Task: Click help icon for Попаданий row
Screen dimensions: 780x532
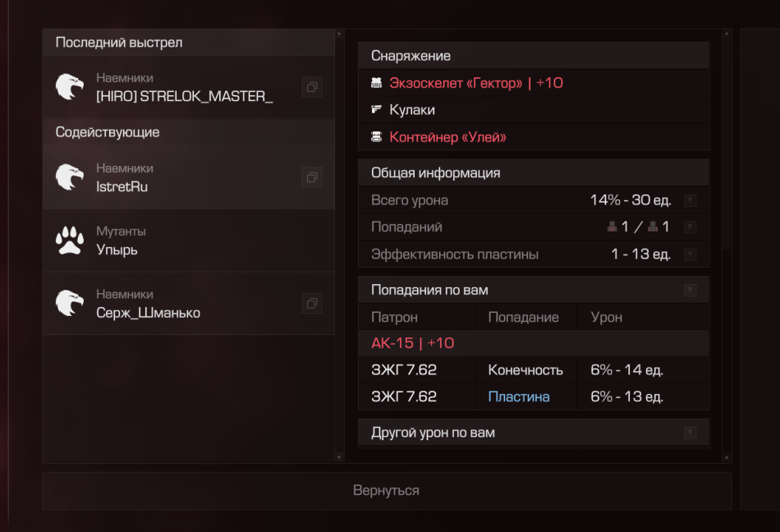Action: click(691, 227)
